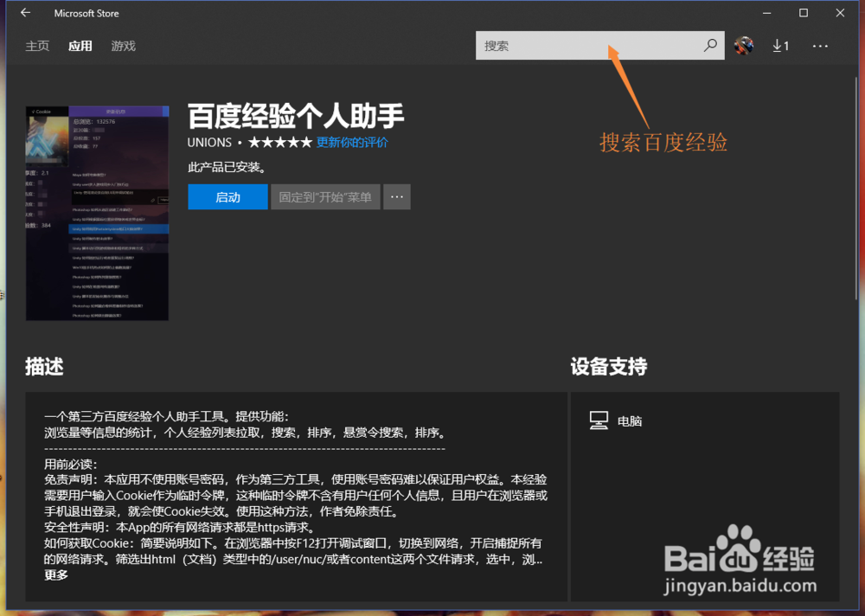Switch to the 主页 tab
Image resolution: width=865 pixels, height=616 pixels.
coord(37,46)
